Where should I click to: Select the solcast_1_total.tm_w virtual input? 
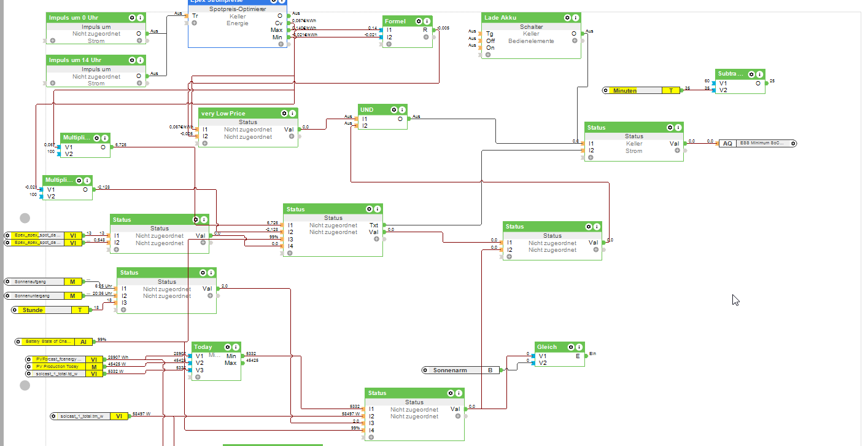point(90,417)
